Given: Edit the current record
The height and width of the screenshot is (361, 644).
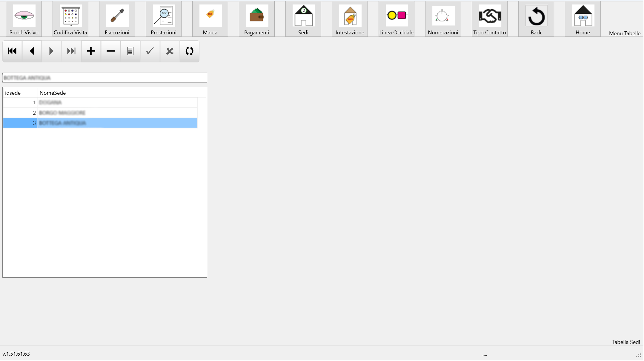Looking at the screenshot, I should click(130, 51).
